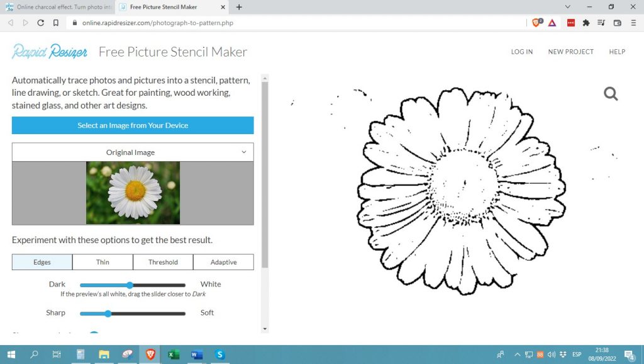Click Select an Image from Your Device

(x=132, y=125)
